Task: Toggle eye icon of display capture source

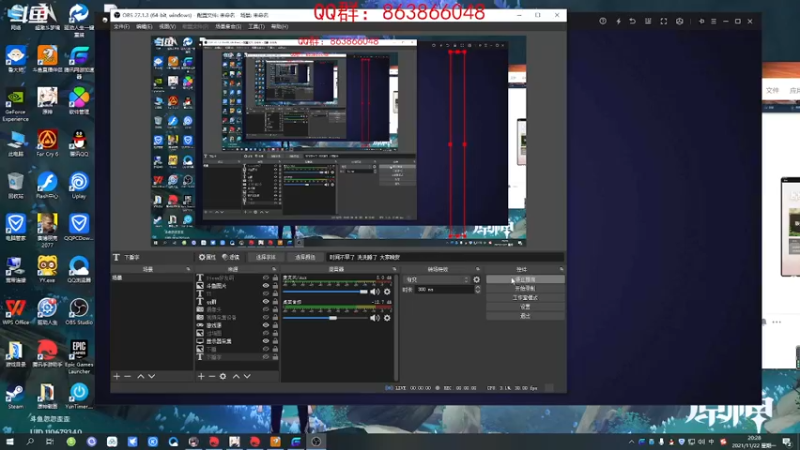Action: click(x=266, y=341)
